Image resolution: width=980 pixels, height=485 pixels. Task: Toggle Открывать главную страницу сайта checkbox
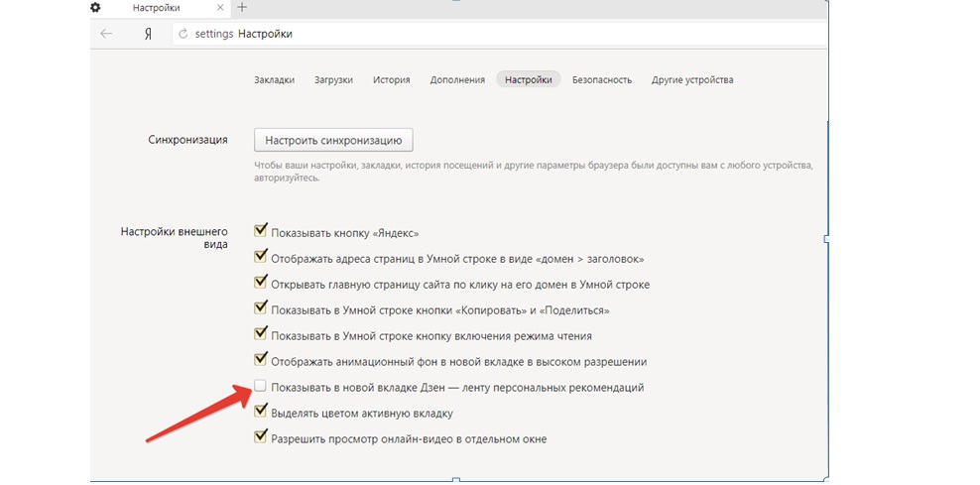pyautogui.click(x=261, y=283)
